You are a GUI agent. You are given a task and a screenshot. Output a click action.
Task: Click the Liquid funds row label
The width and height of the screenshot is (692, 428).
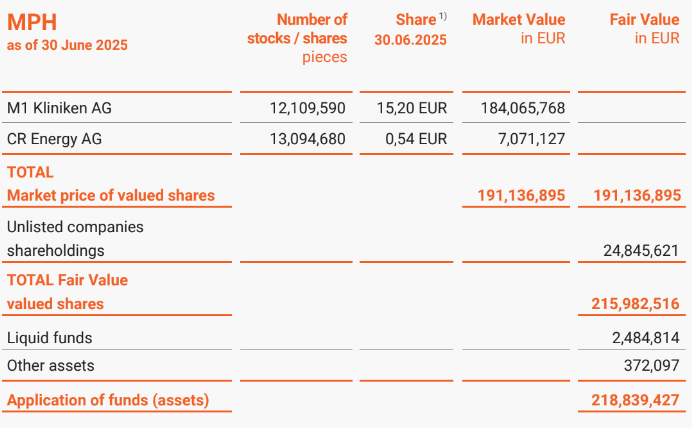(x=49, y=338)
